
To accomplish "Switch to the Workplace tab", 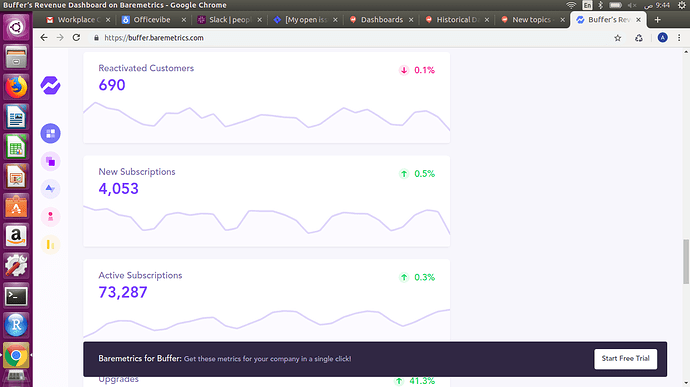I will (x=79, y=20).
